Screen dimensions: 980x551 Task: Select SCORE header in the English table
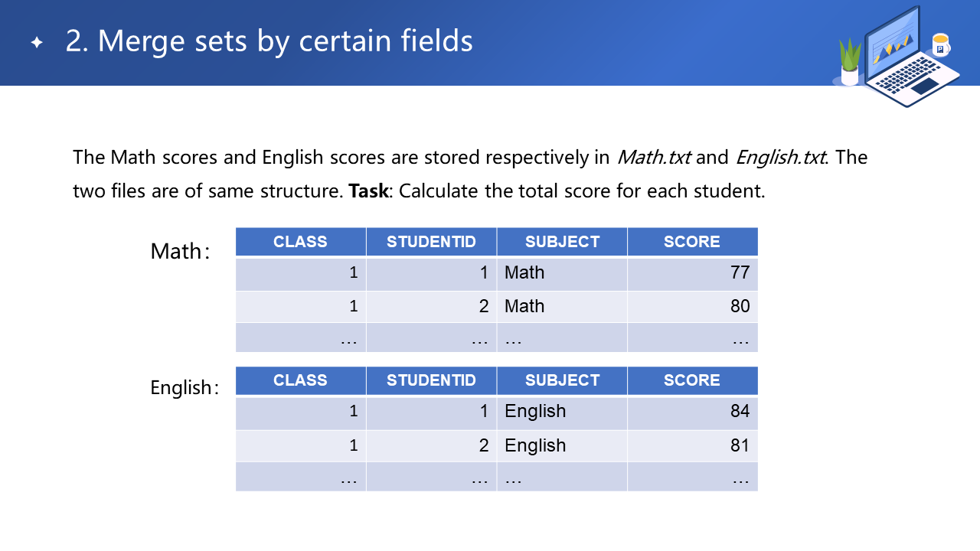tap(692, 380)
